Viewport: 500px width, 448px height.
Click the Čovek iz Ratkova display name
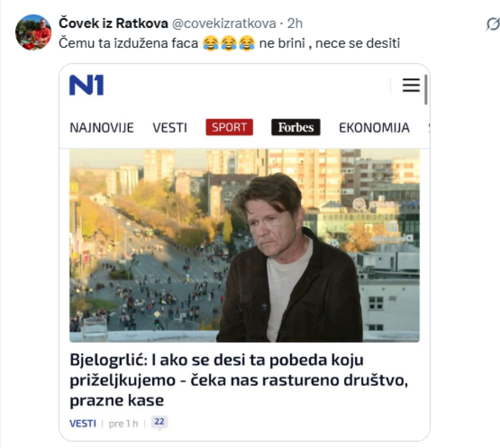click(x=113, y=23)
